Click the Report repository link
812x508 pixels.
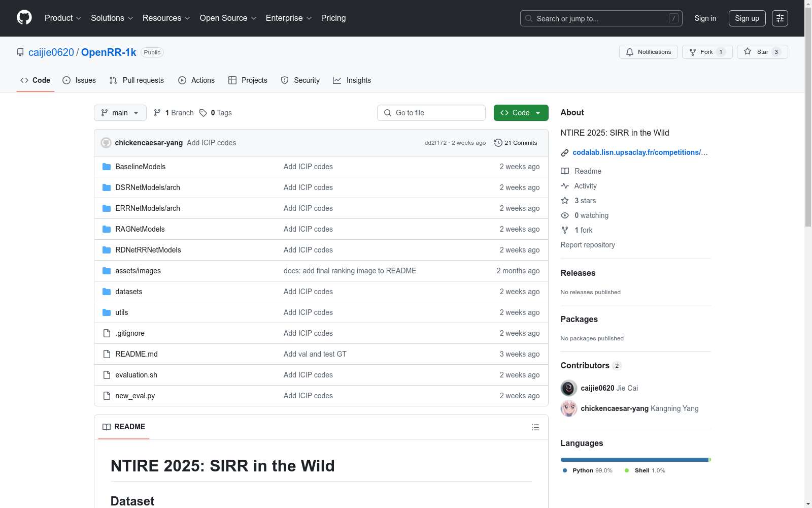[588, 245]
